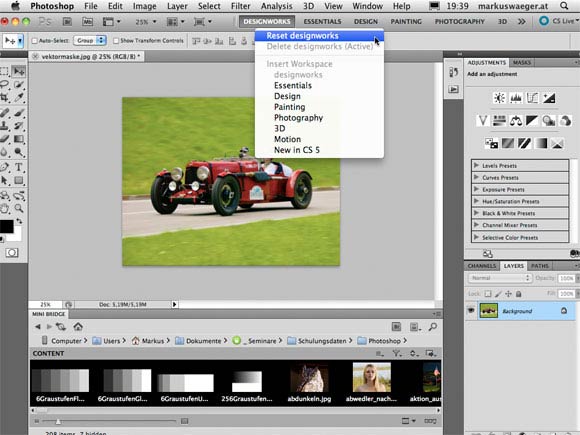
Task: Select the Eyedropper tool
Action: tap(18, 98)
